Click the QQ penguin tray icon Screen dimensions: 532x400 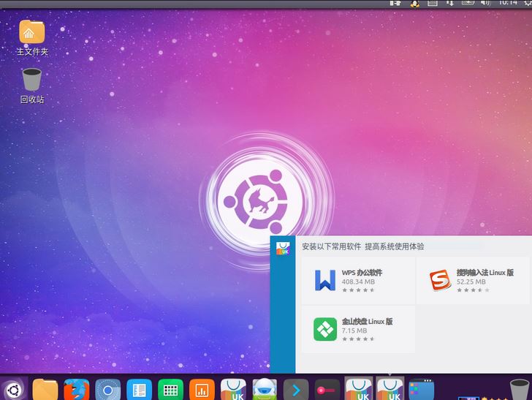pyautogui.click(x=414, y=3)
